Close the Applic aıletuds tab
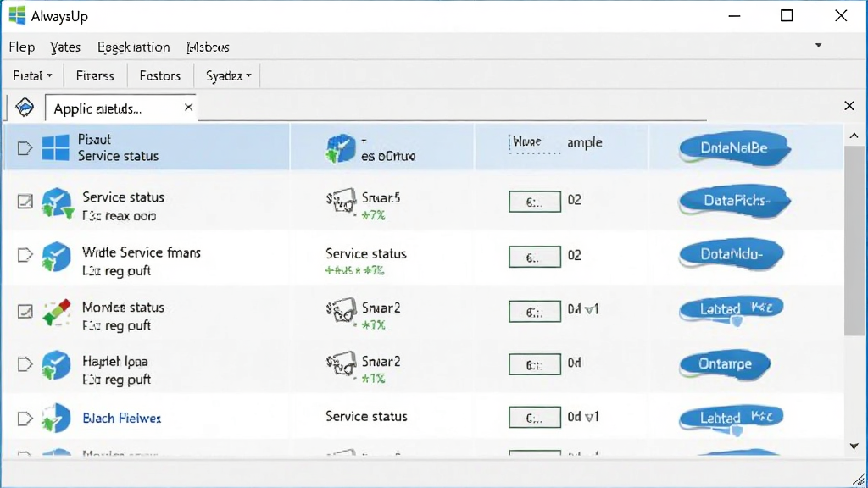Image resolution: width=868 pixels, height=488 pixels. [x=189, y=108]
